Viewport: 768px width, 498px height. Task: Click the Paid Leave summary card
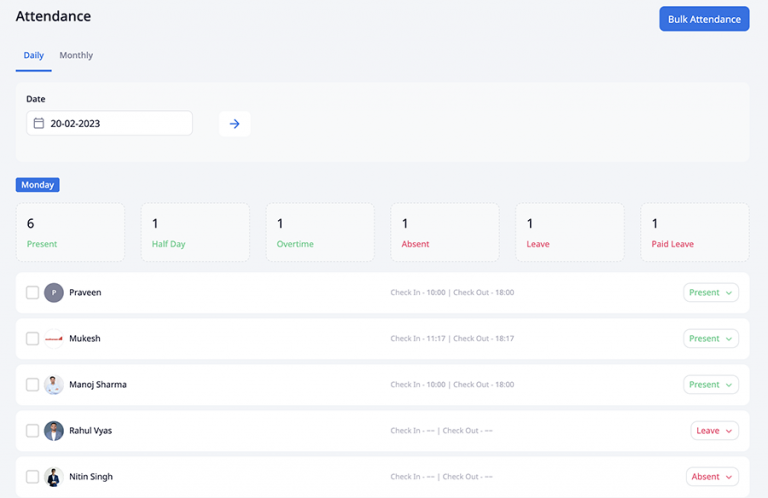(x=695, y=232)
